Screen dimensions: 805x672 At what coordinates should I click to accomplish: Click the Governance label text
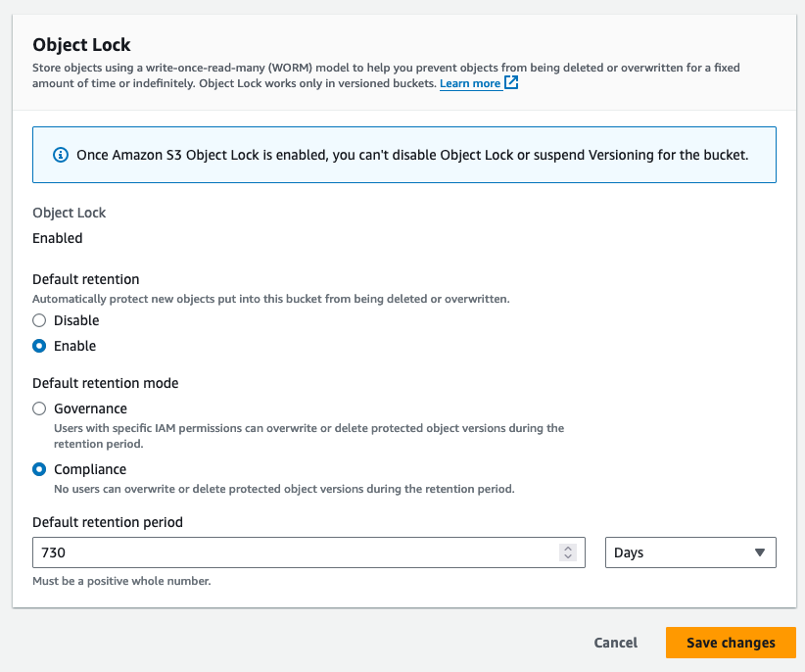(90, 408)
